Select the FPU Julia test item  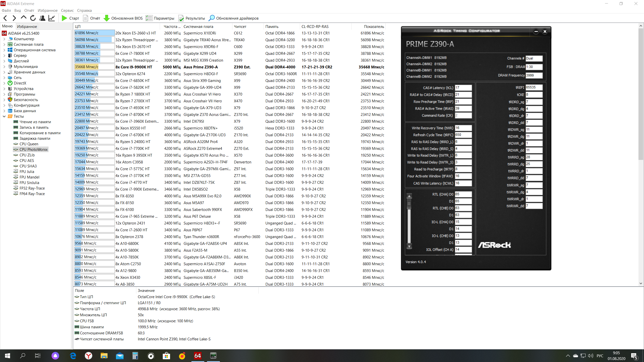point(27,172)
